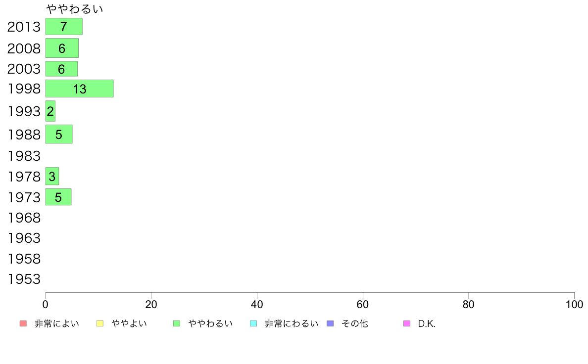Click the blue その他 legend swatch

(x=330, y=323)
